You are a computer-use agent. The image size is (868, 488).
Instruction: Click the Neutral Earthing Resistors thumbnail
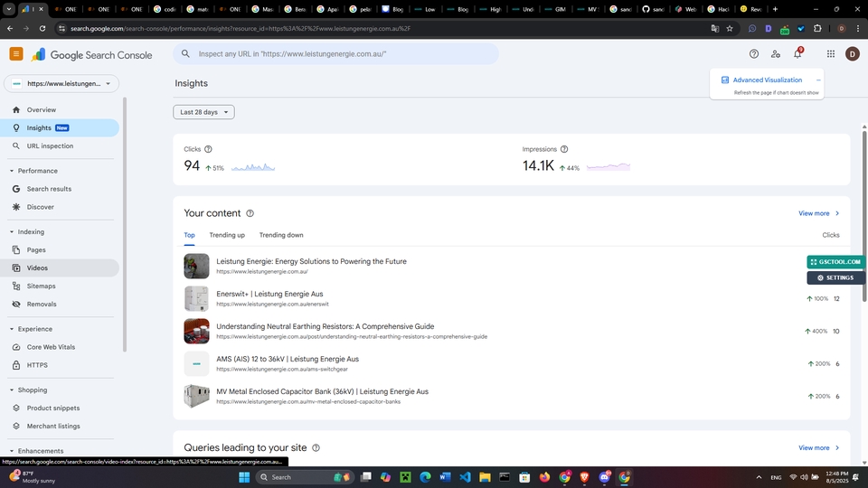click(196, 331)
